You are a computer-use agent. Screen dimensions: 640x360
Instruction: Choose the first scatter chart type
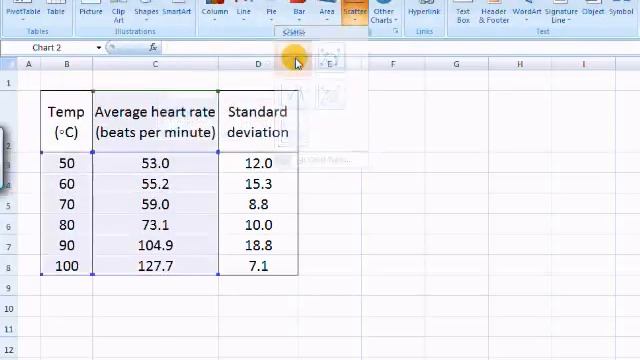pos(294,58)
